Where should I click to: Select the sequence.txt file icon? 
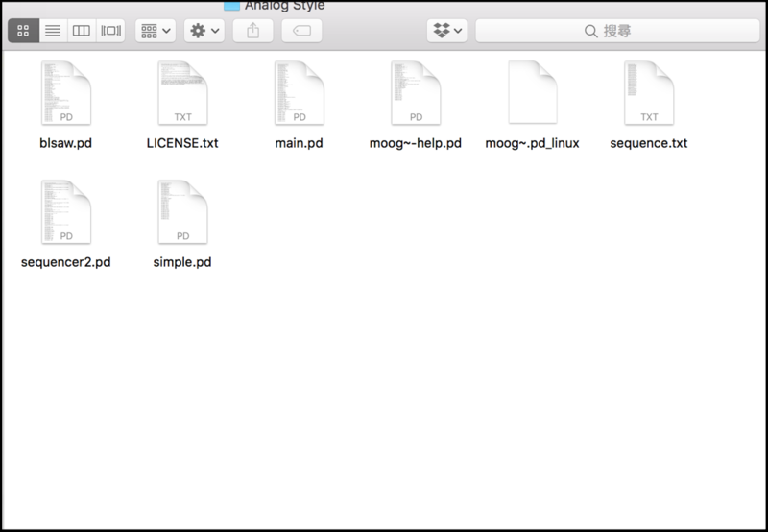649,92
